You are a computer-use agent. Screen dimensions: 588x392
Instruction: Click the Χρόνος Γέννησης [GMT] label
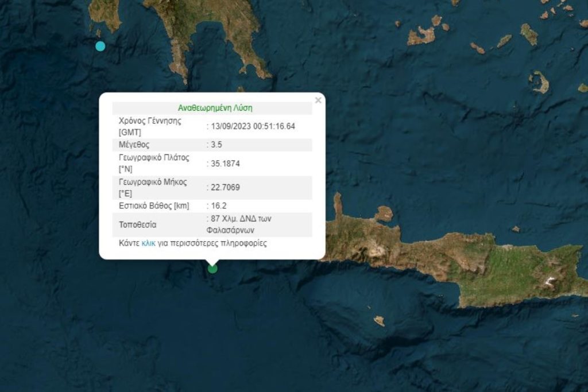(150, 126)
